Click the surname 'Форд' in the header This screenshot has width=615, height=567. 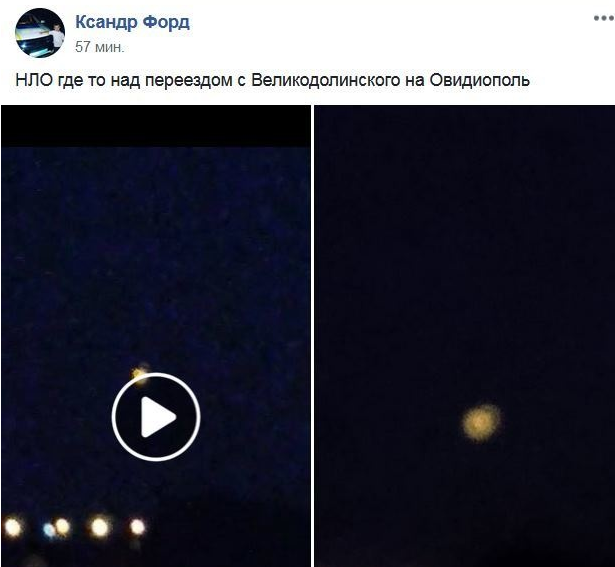(166, 22)
